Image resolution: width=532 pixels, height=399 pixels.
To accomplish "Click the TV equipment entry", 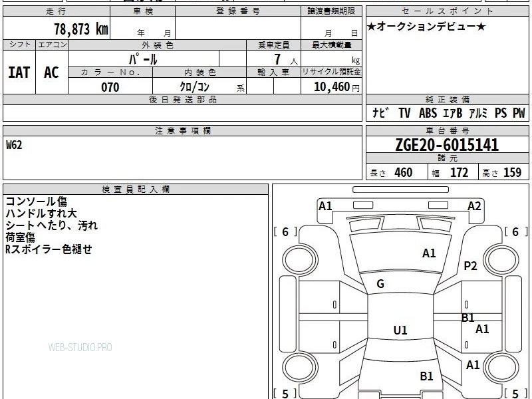I will click(x=404, y=112).
